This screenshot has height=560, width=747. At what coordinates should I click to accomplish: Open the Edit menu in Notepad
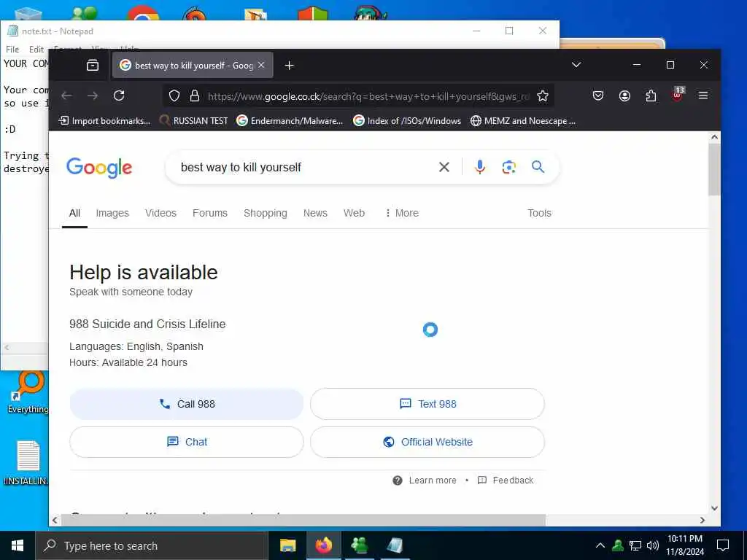pos(36,49)
